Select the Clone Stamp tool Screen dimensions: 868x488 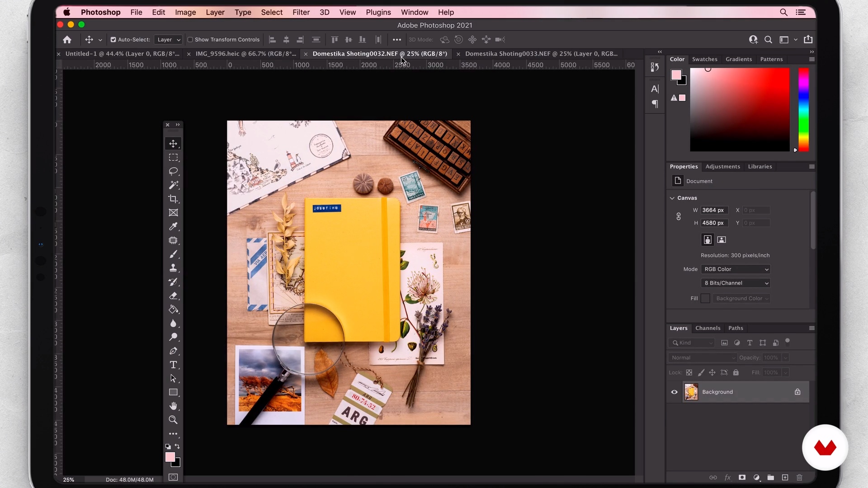pyautogui.click(x=173, y=268)
